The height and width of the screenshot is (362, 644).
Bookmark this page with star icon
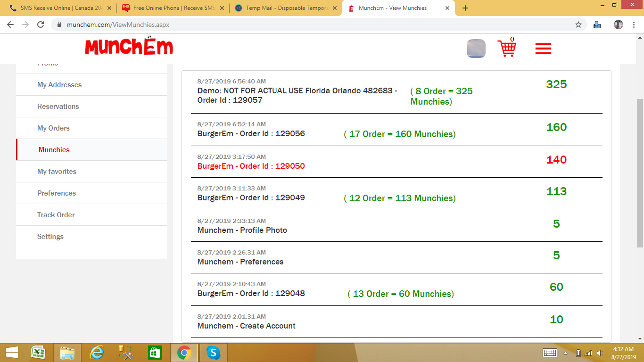pyautogui.click(x=578, y=25)
